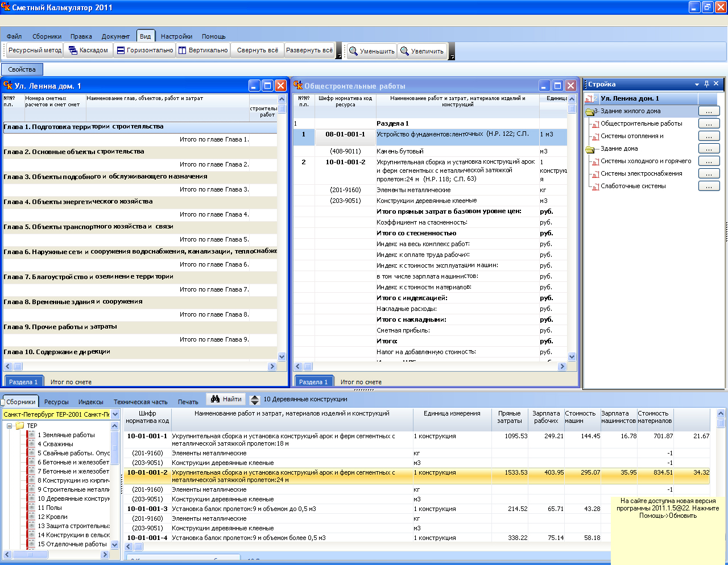The width and height of the screenshot is (728, 565).
Task: Click folder icon of Здание жилого дома
Action: pyautogui.click(x=590, y=111)
